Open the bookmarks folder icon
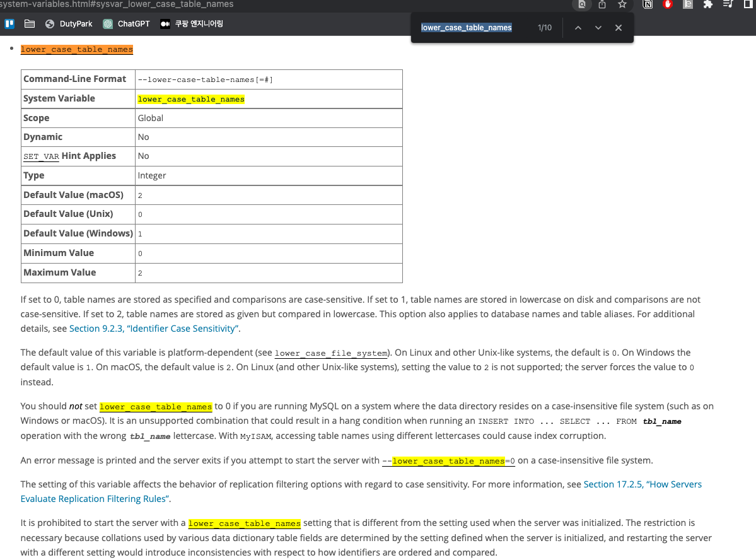 coord(30,23)
